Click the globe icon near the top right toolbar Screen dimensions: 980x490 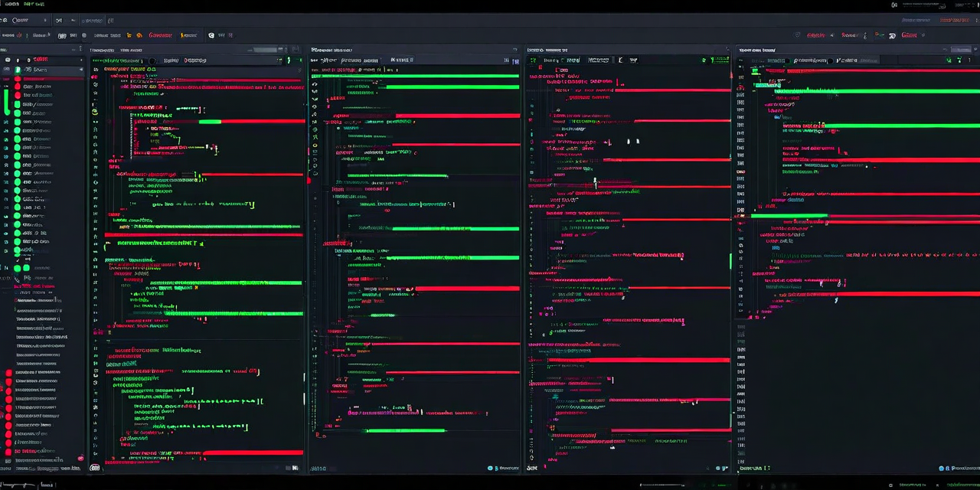coord(892,34)
